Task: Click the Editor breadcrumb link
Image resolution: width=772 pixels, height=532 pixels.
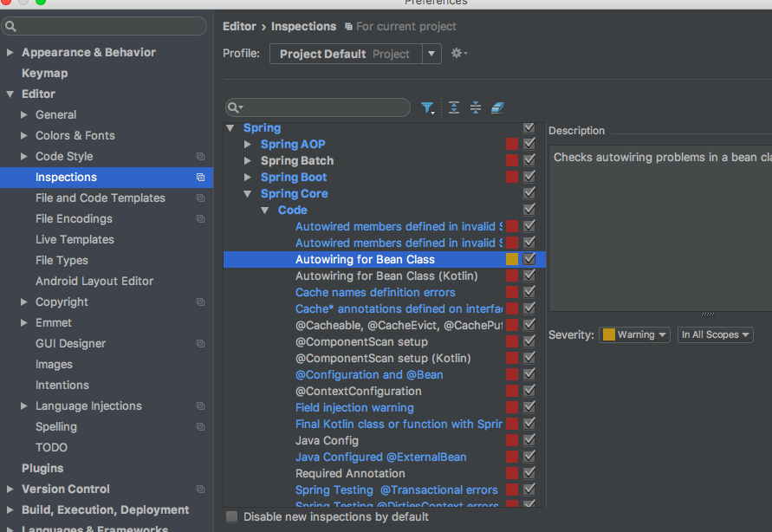Action: coord(239,27)
